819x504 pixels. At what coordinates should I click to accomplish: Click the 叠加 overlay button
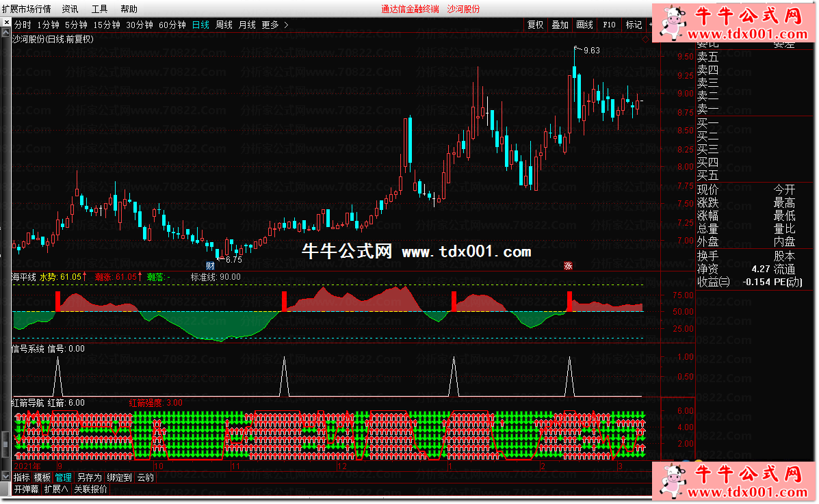(560, 25)
